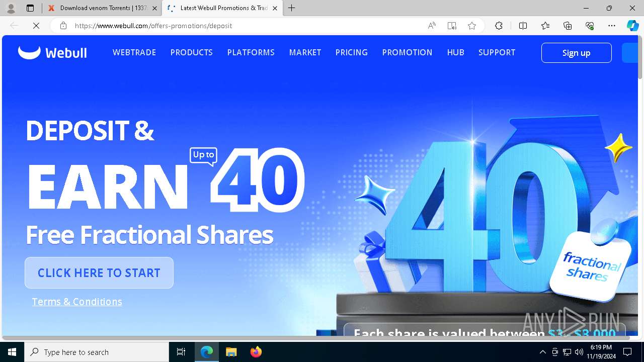
Task: Open the Windows Start menu
Action: point(12,352)
